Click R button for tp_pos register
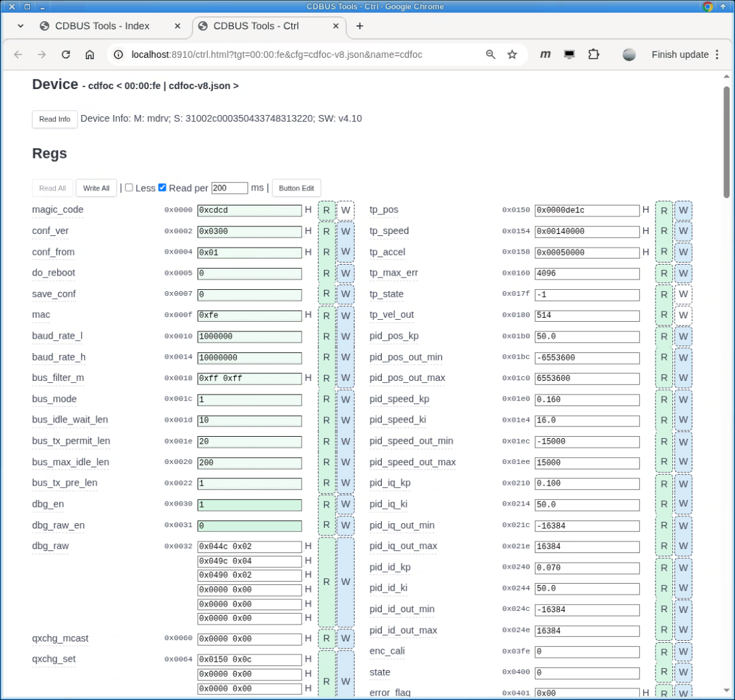The image size is (735, 700). click(x=664, y=210)
